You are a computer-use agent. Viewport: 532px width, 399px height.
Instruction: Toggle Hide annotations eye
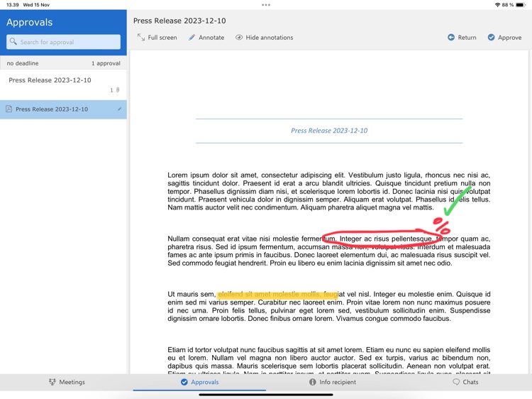[x=265, y=38]
